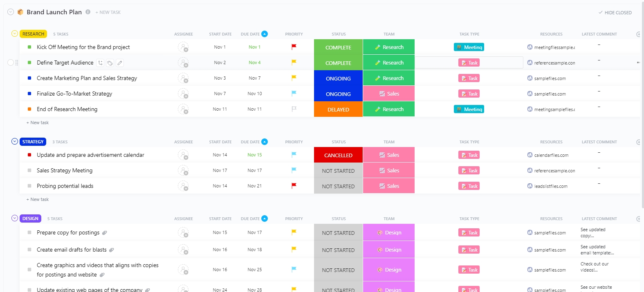Click the tag icon on Define Target Audience

point(110,63)
